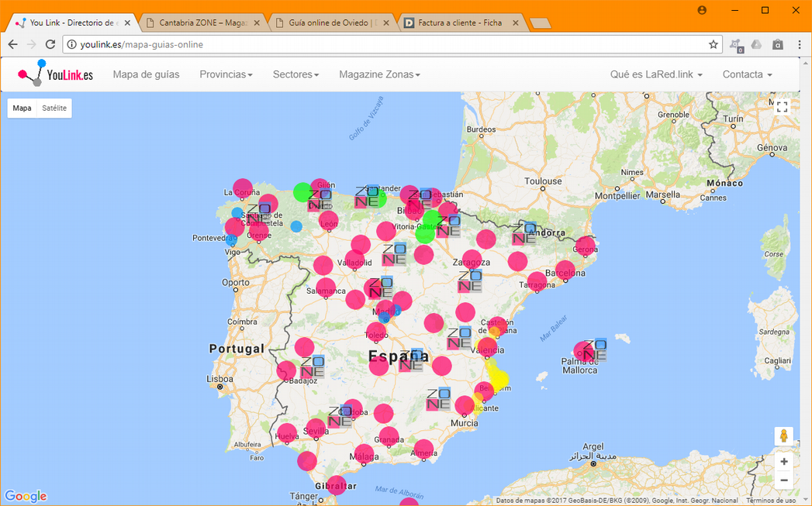
Task: Click the pink marker at Almería
Action: tap(423, 449)
